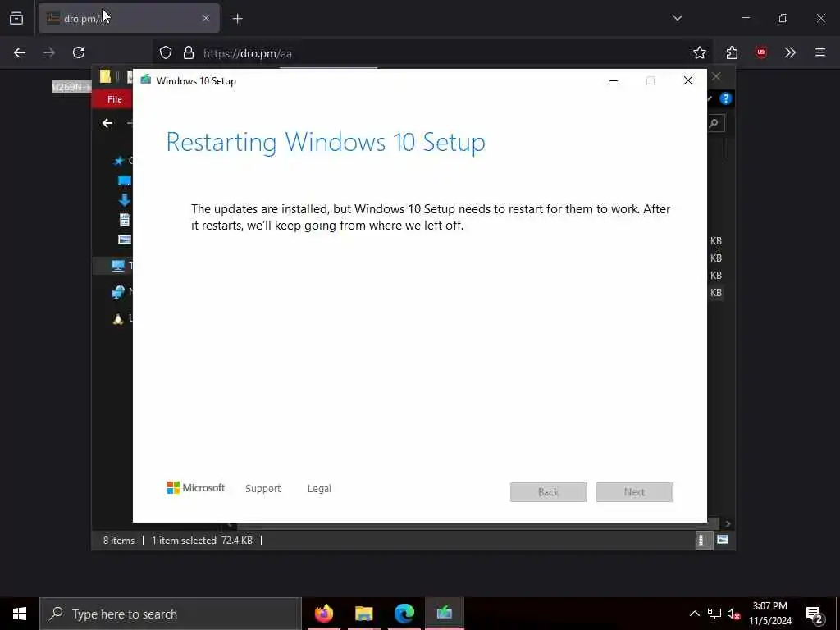840x630 pixels.
Task: Click highlighted text in browser page
Action: click(71, 87)
